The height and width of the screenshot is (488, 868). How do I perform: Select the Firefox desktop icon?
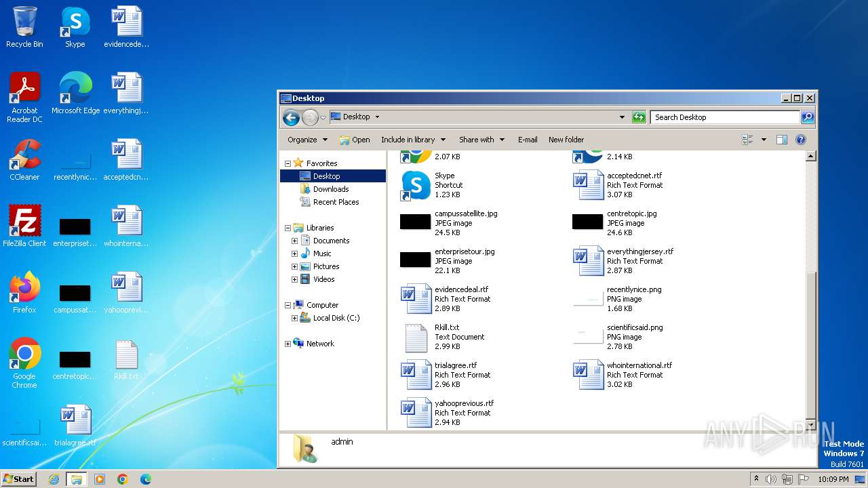[x=24, y=293]
